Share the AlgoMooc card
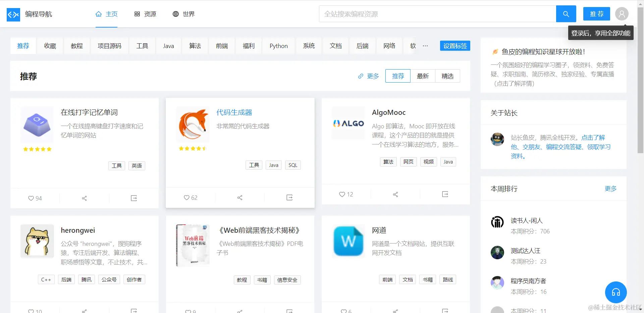 pos(395,194)
